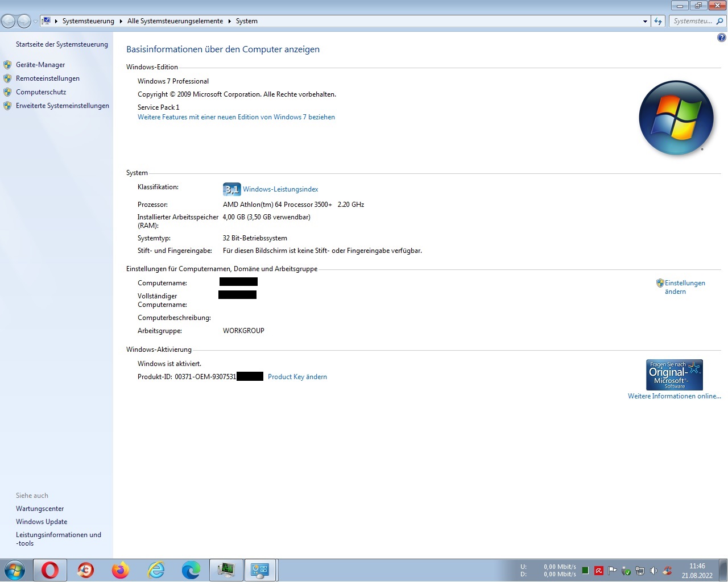Image resolution: width=728 pixels, height=582 pixels.
Task: Switch to the Control Panel taskbar window
Action: 261,570
